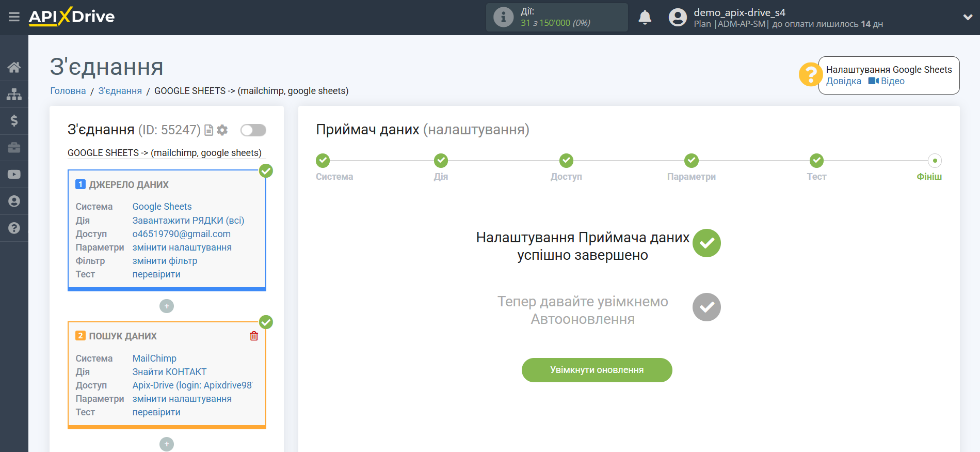The width and height of the screenshot is (980, 452).
Task: Open o46519790@gmail.com access link
Action: point(182,234)
